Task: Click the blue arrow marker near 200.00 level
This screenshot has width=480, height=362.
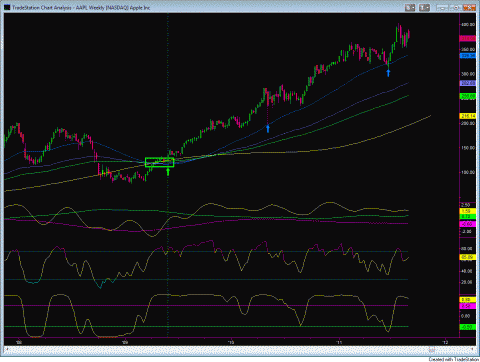Action: click(x=268, y=128)
